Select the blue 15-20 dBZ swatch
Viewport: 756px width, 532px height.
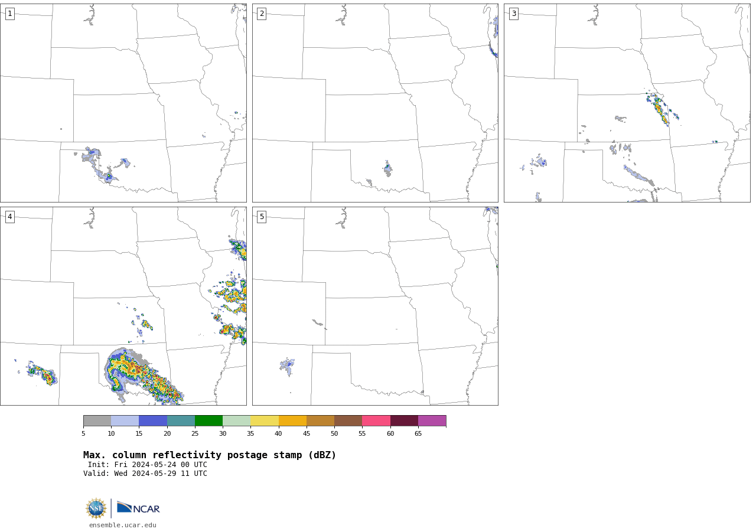coord(153,421)
